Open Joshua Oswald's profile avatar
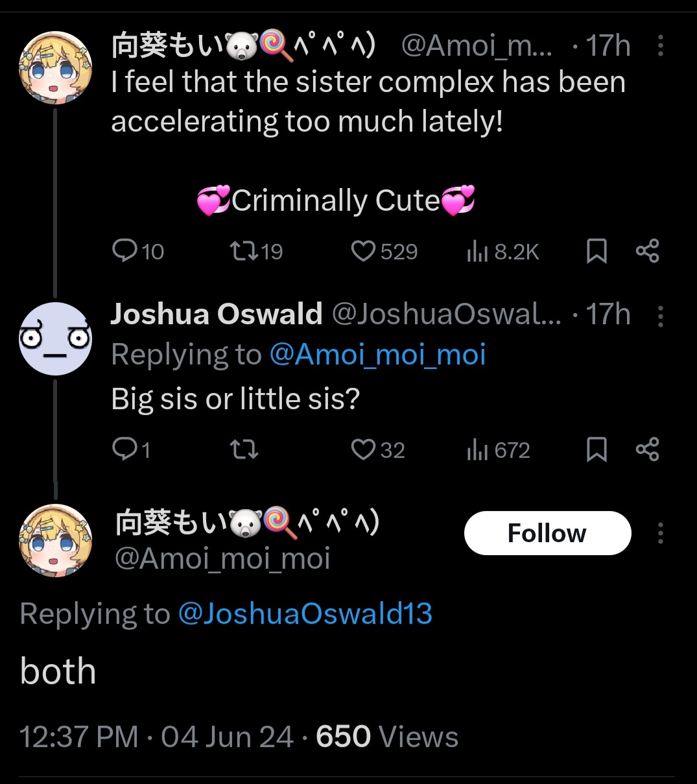697x784 pixels. click(x=55, y=339)
